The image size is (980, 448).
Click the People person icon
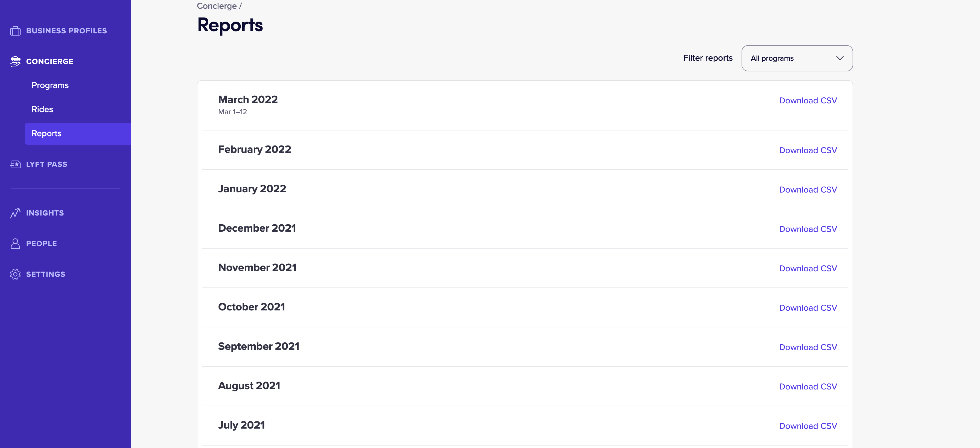[15, 244]
